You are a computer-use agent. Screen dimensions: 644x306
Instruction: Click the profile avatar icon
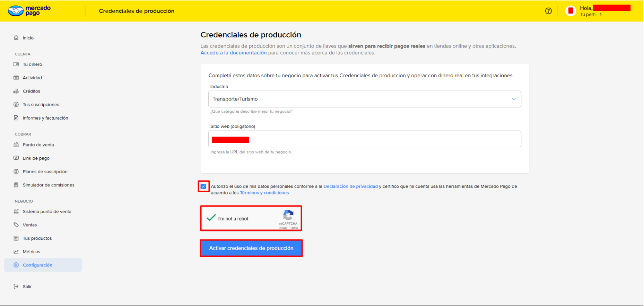click(571, 11)
